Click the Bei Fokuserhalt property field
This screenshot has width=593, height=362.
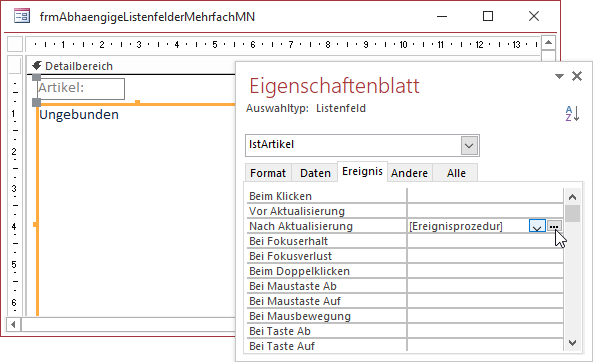pyautogui.click(x=485, y=241)
